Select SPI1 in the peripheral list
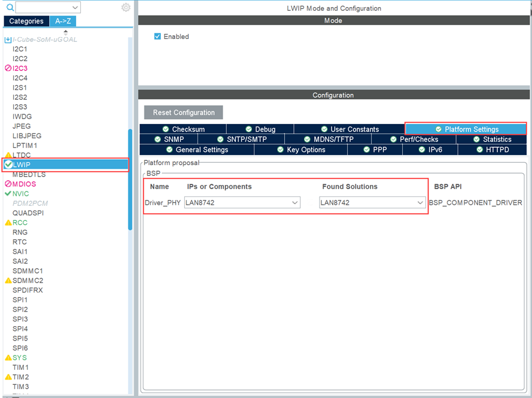The height and width of the screenshot is (398, 532). coord(20,300)
